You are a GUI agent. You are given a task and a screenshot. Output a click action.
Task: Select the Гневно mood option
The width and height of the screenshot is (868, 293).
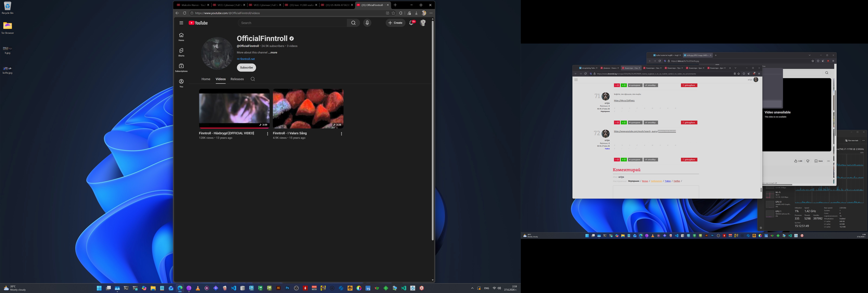coord(677,181)
